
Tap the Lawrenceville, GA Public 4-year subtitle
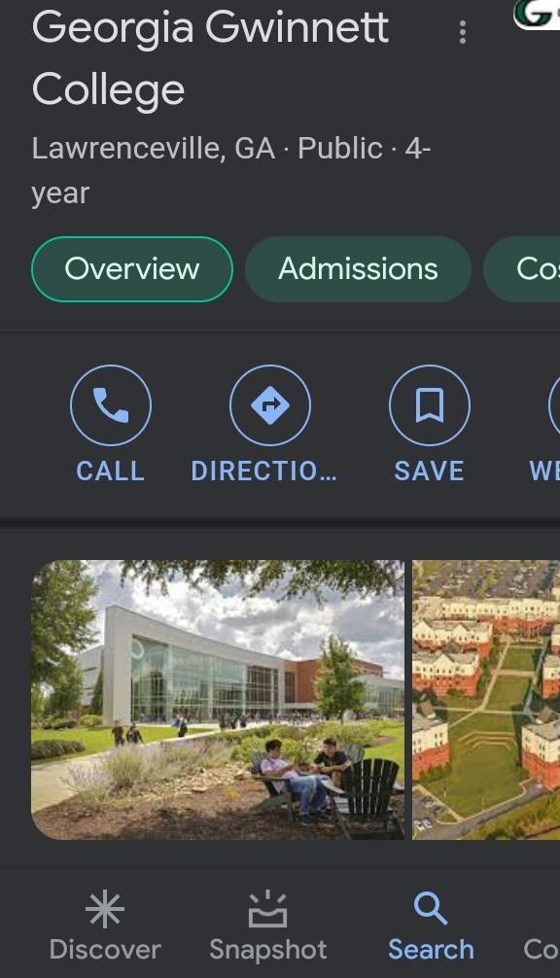(230, 170)
